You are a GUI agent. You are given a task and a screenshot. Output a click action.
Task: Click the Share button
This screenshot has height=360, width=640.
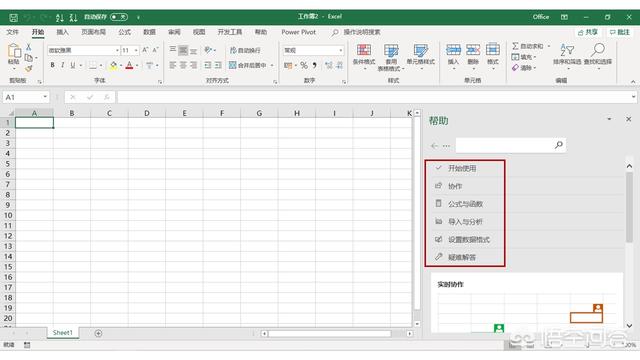click(588, 32)
